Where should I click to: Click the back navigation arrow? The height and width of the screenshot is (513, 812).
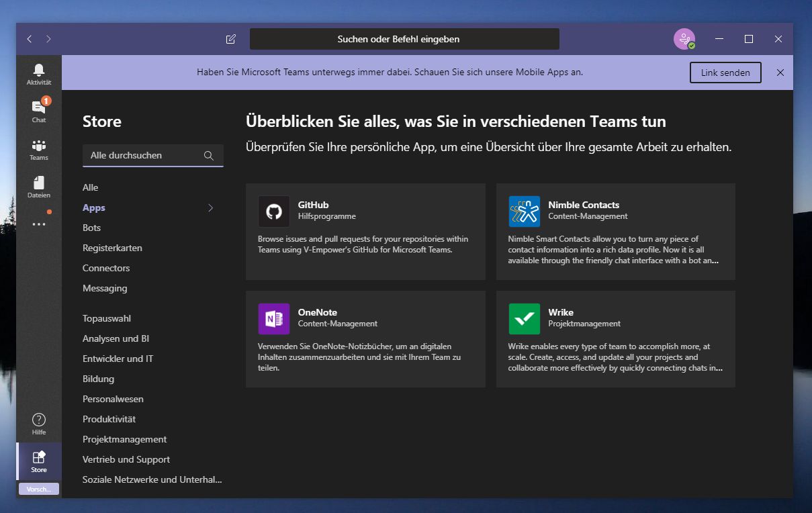(x=30, y=39)
